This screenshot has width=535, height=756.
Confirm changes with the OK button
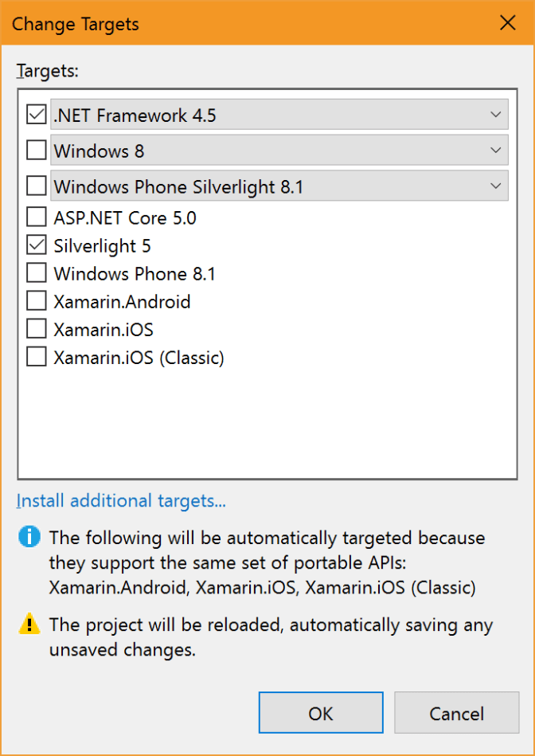321,712
